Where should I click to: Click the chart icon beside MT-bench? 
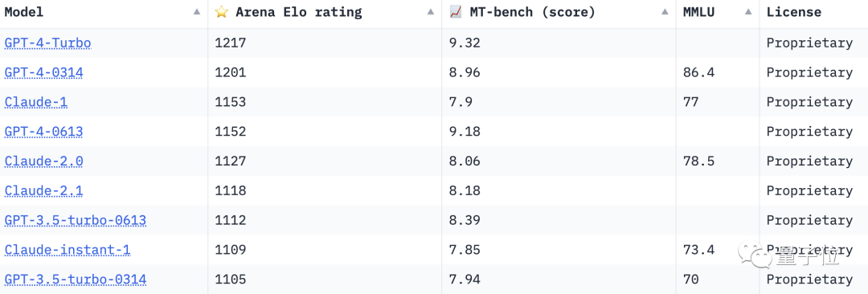click(457, 12)
